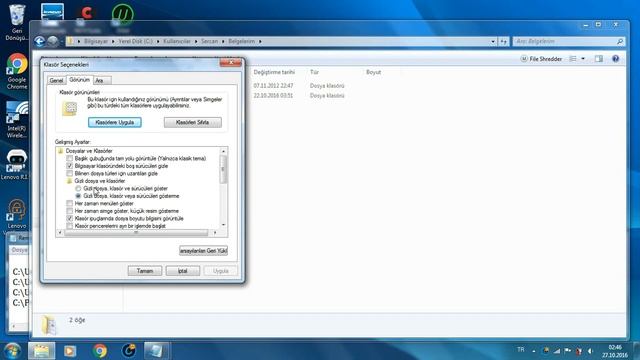Click the Explorer forward arrow button

(52, 41)
